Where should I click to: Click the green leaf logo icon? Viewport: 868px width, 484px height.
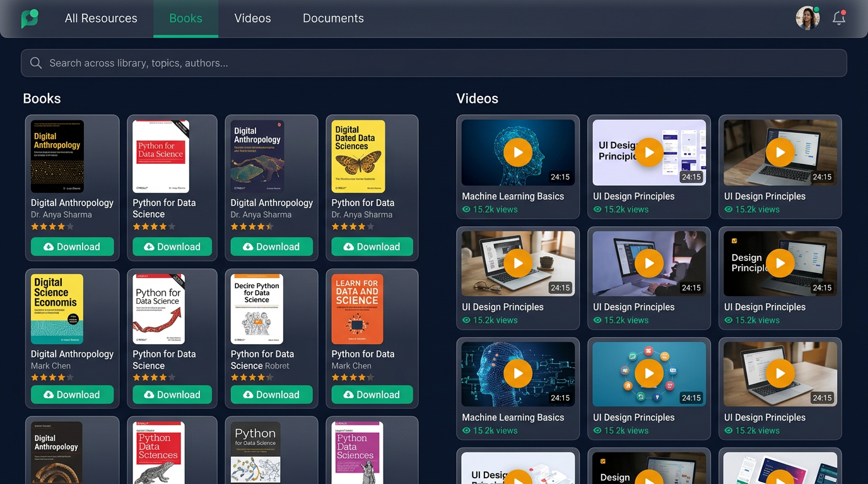(x=29, y=18)
